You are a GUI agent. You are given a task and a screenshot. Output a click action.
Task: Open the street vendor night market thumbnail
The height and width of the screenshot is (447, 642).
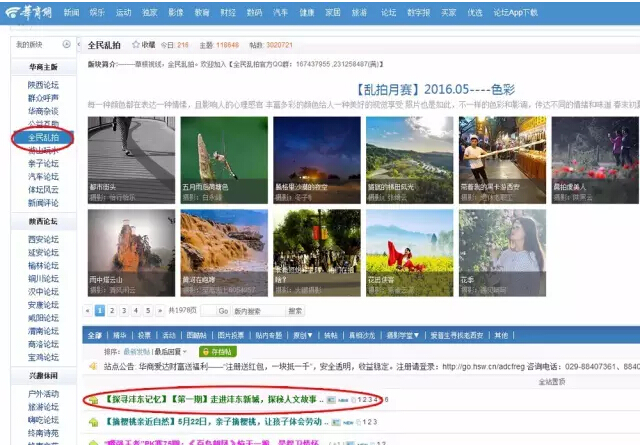tap(502, 160)
